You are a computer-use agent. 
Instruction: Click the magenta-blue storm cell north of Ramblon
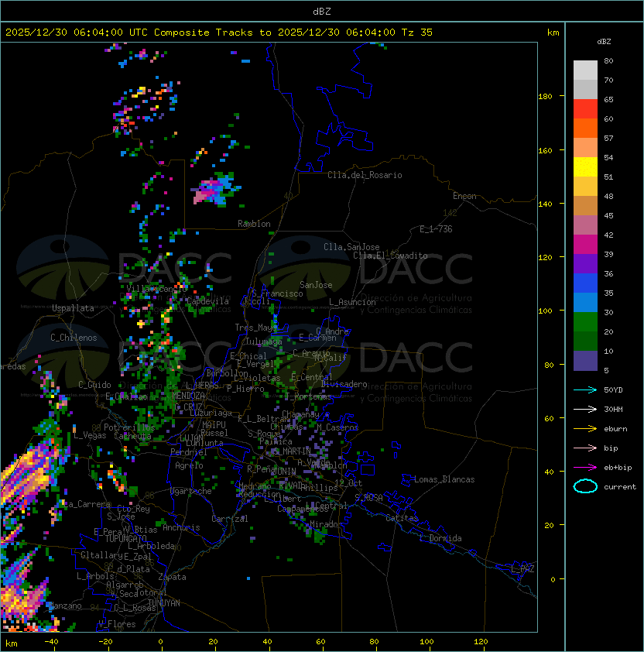point(216,190)
